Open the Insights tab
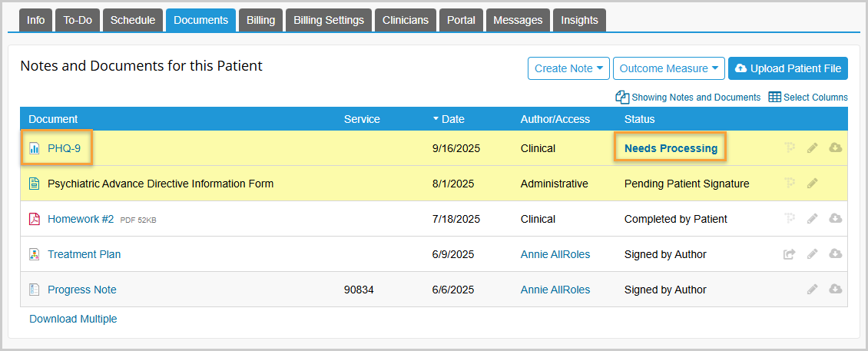The width and height of the screenshot is (868, 351). pos(579,21)
